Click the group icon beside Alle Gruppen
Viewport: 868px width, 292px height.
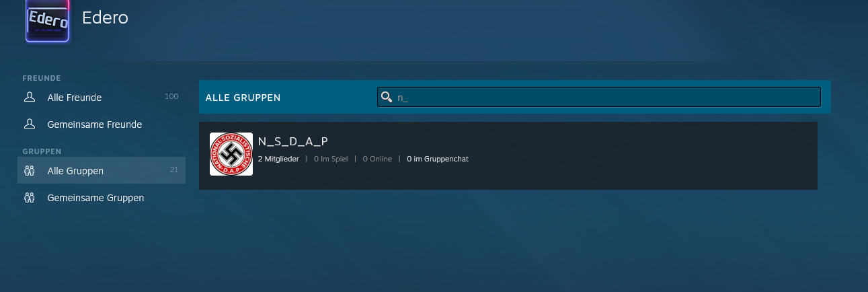30,171
